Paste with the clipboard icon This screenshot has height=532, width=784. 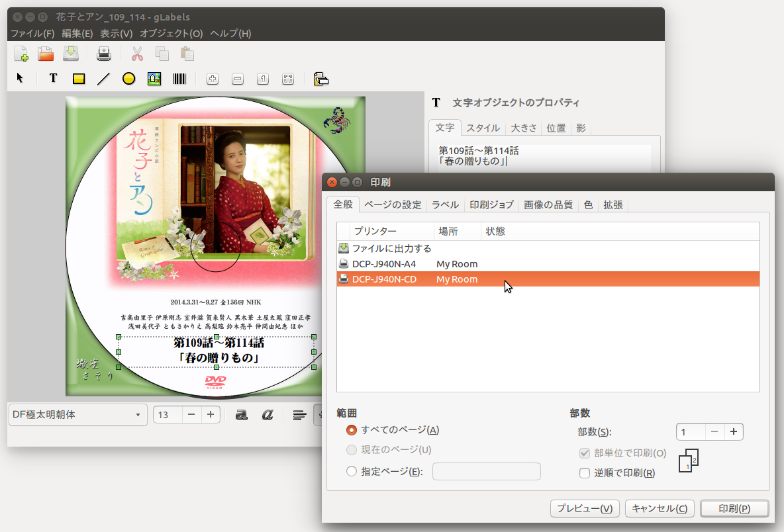[x=187, y=54]
